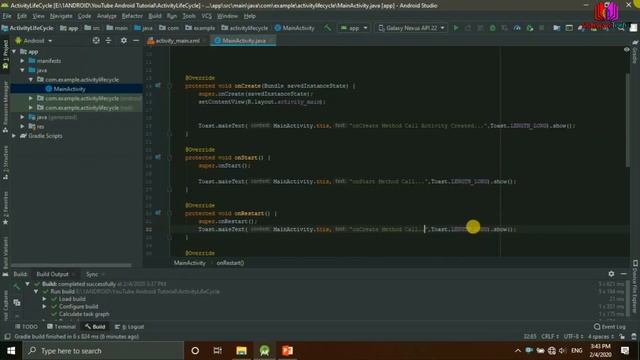The image size is (640, 360).
Task: Click the ActivityLifeCycle project breadcrumb
Action: pyautogui.click(x=27, y=28)
